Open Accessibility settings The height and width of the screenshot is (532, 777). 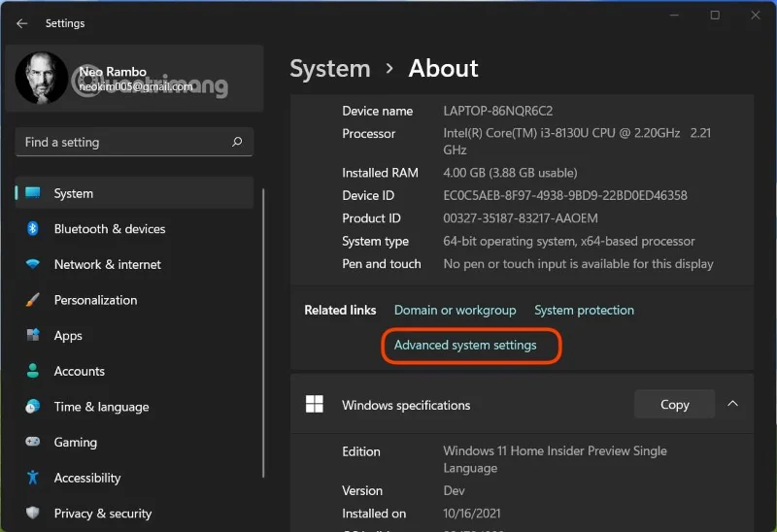pyautogui.click(x=134, y=478)
